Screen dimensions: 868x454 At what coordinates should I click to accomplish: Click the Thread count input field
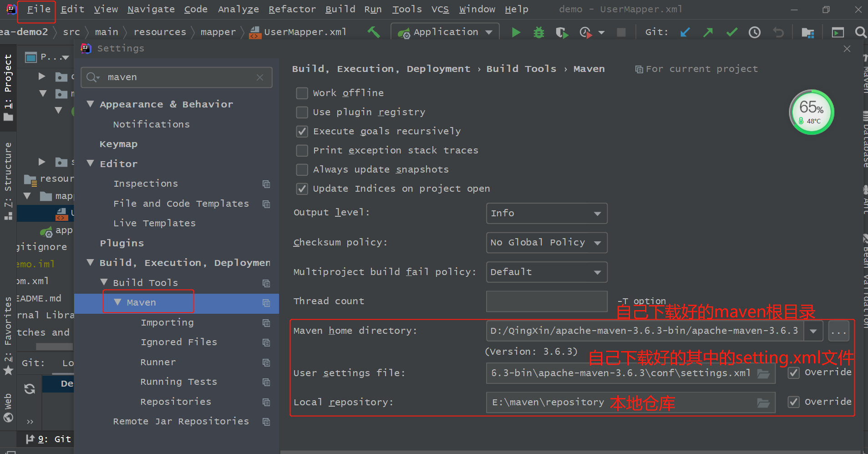547,301
